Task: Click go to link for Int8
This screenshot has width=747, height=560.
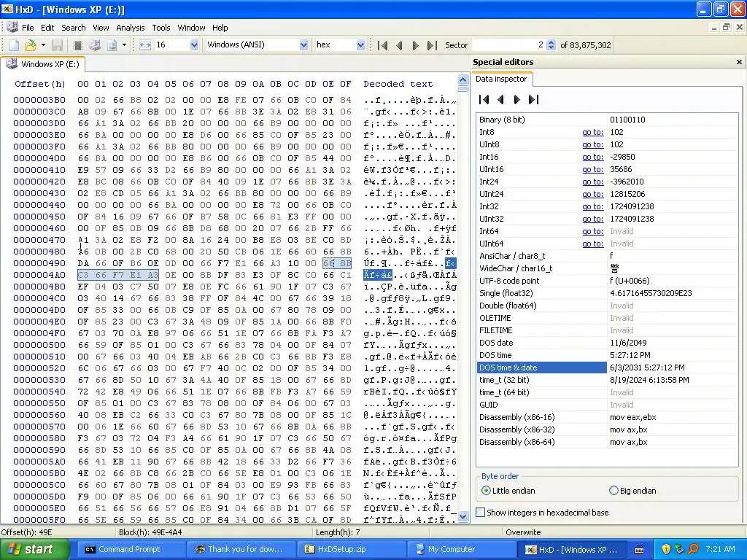Action: (x=592, y=132)
